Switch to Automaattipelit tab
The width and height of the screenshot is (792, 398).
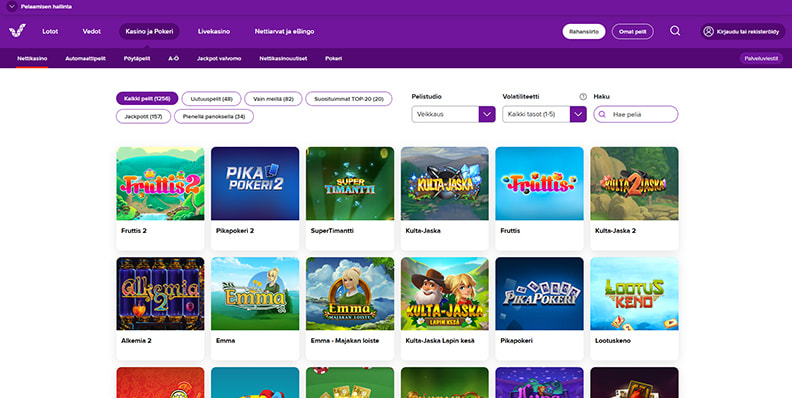(85, 59)
